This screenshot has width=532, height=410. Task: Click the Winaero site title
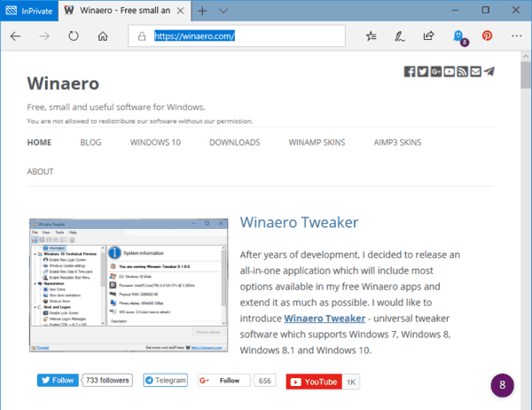[63, 83]
